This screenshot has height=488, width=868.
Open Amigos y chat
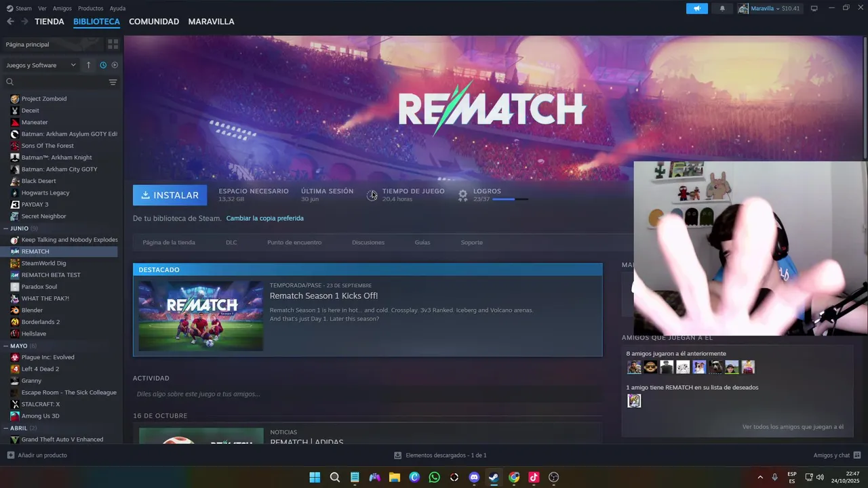[837, 455]
